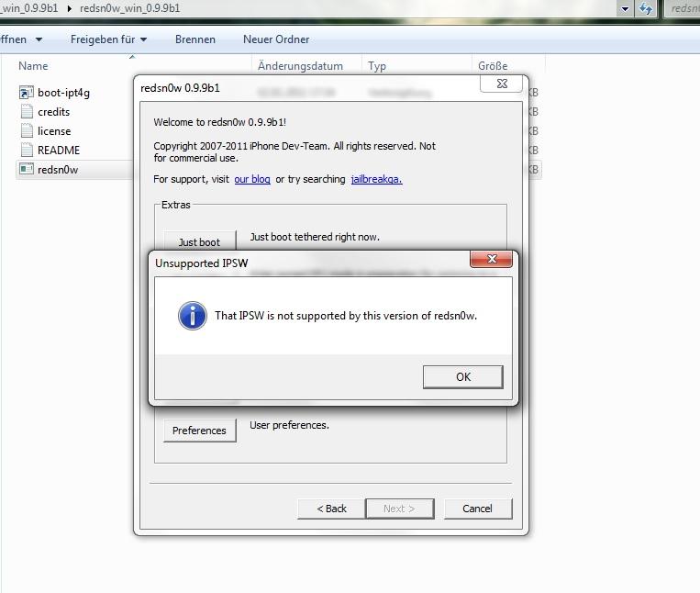Sort files by Größe column

tap(493, 66)
